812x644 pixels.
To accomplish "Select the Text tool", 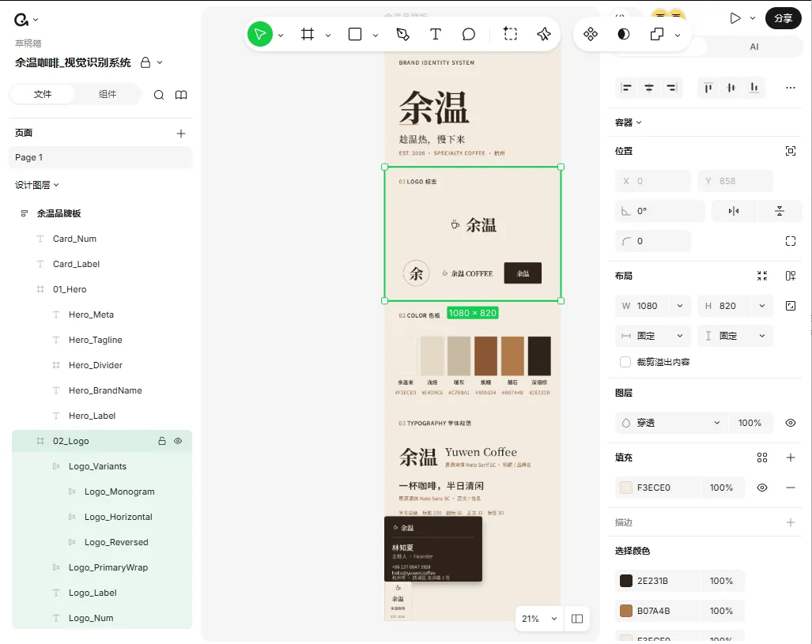I will click(x=435, y=35).
